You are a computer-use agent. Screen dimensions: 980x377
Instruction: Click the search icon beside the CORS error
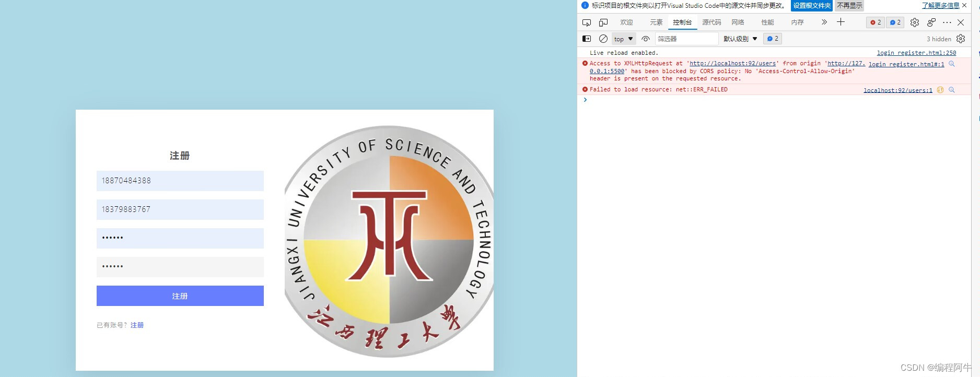tap(951, 64)
